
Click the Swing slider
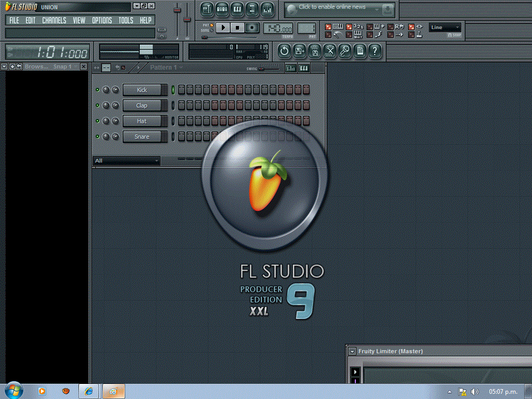coord(269,69)
